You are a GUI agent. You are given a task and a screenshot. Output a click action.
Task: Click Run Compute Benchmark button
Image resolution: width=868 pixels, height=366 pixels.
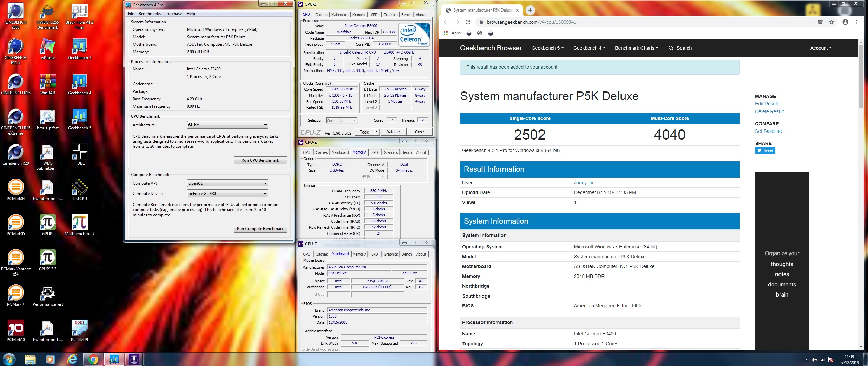260,229
